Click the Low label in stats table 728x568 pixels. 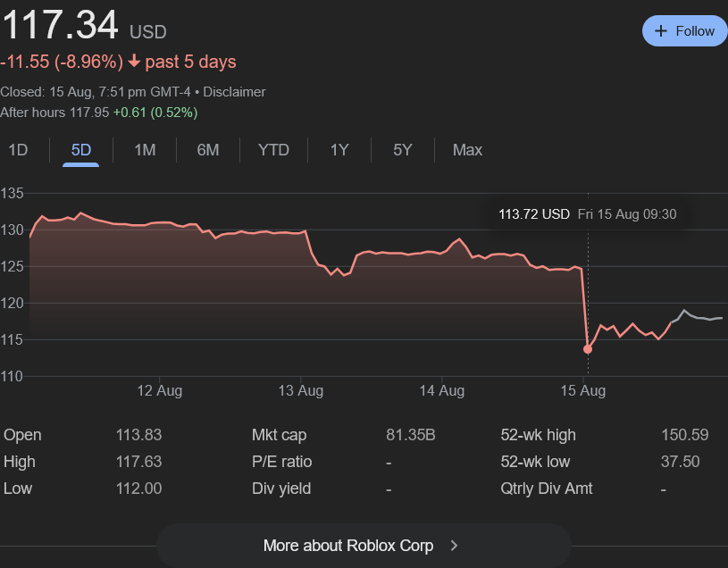tap(18, 489)
